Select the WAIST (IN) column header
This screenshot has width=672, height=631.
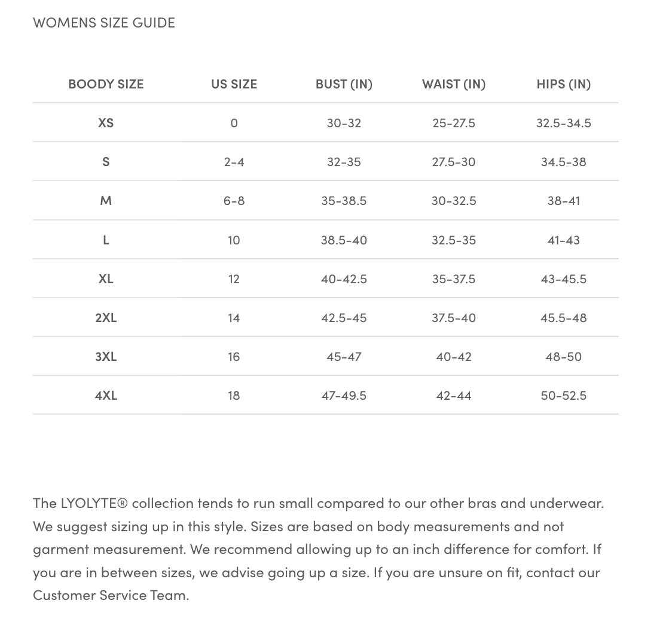coord(454,84)
